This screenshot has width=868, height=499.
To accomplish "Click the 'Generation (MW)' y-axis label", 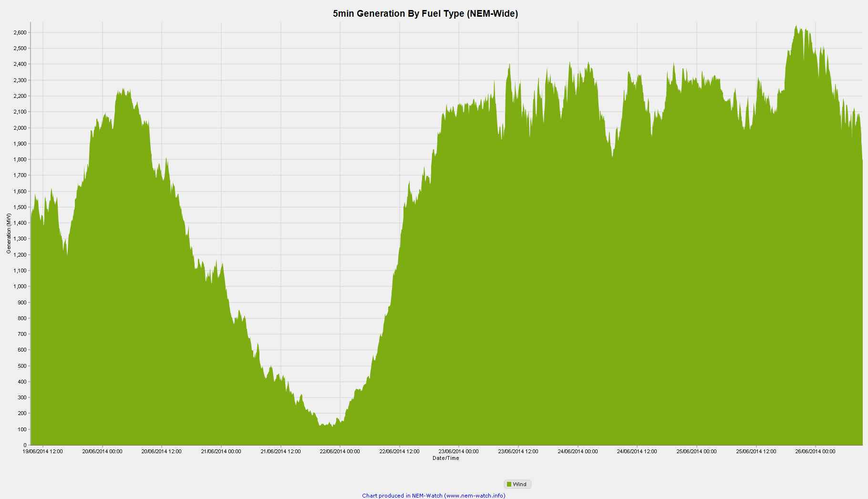I will click(9, 233).
